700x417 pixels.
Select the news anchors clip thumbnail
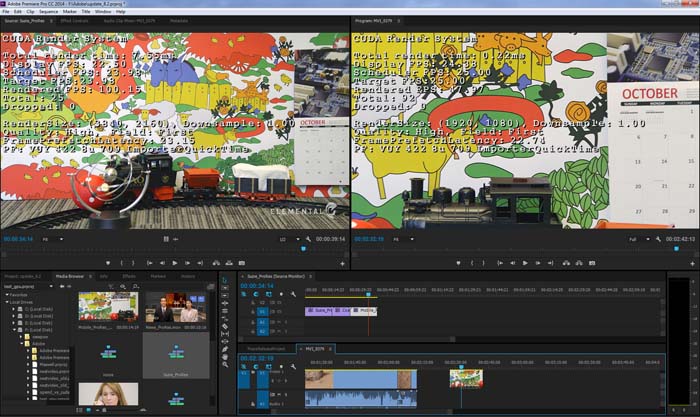176,307
